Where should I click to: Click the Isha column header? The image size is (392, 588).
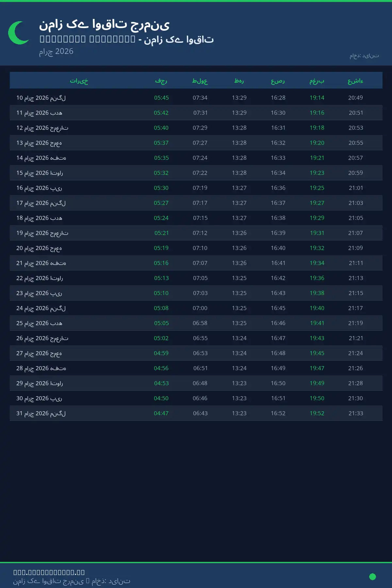(x=355, y=81)
